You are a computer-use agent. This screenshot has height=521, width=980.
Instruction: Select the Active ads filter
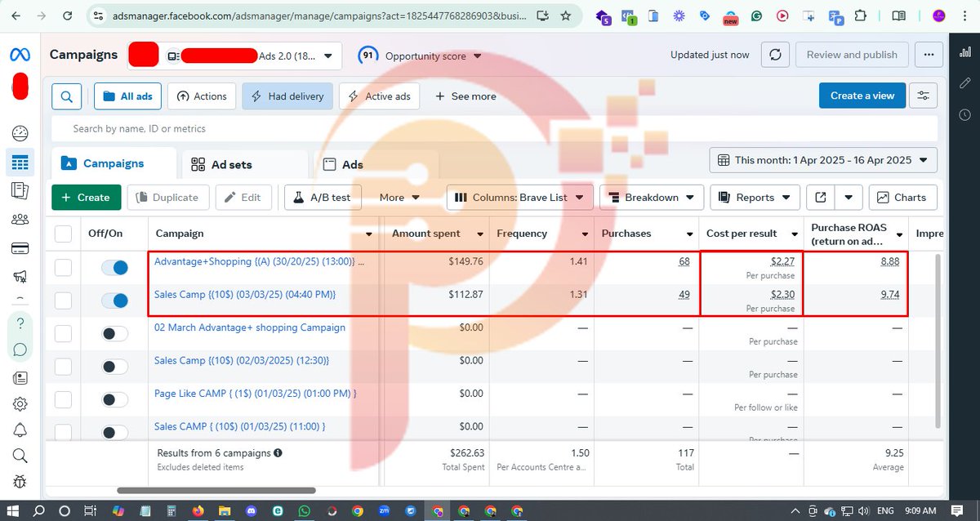coord(379,96)
